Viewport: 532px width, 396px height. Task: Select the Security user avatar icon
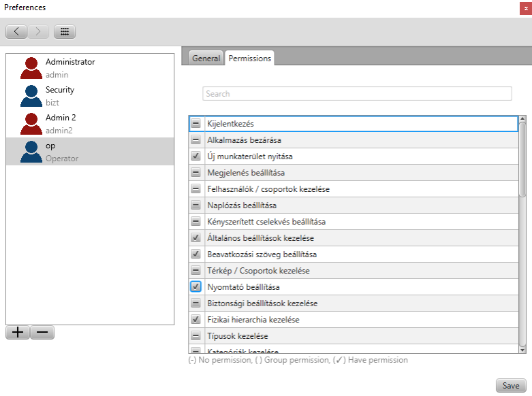coord(31,95)
